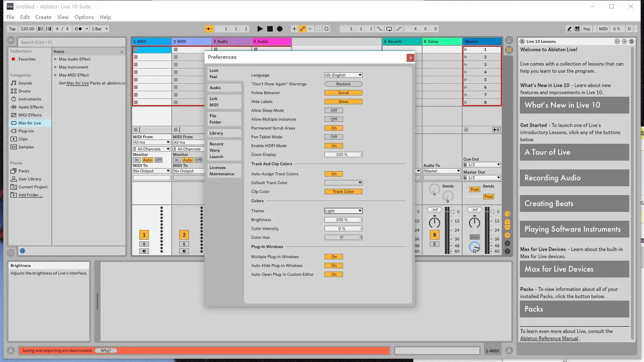
Task: Toggle the Follow playhead button
Action: coord(209,29)
